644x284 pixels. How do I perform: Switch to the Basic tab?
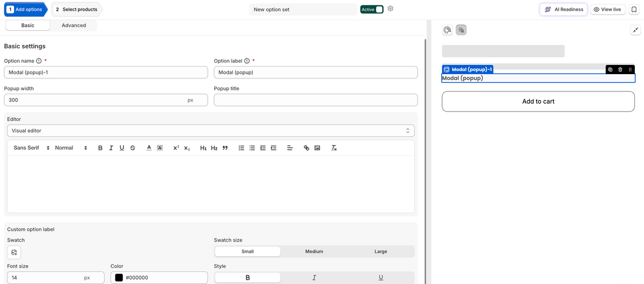point(28,25)
